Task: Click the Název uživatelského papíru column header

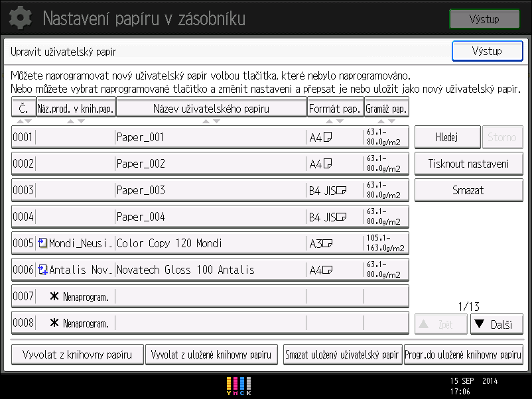Action: click(x=212, y=107)
